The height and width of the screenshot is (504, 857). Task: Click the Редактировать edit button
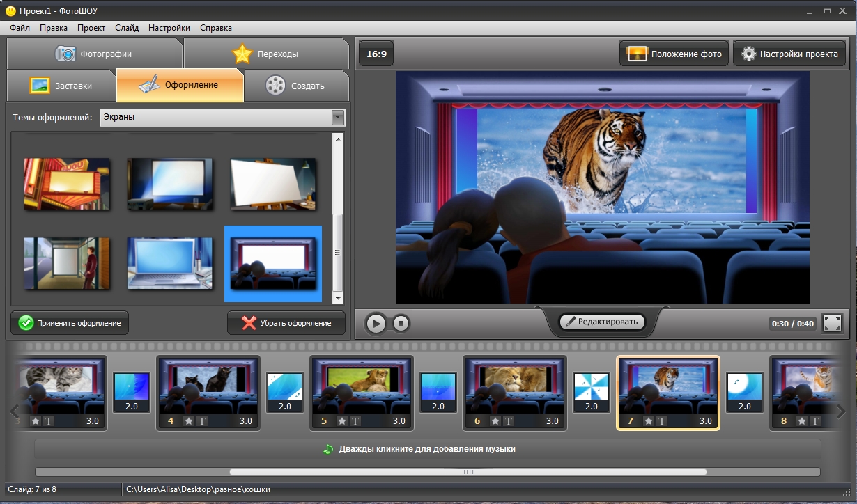tap(601, 322)
